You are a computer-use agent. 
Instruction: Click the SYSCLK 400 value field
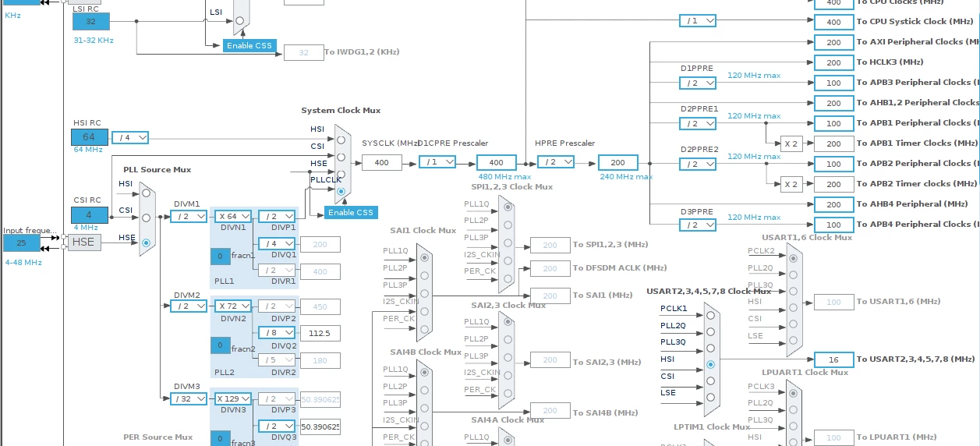tap(382, 162)
